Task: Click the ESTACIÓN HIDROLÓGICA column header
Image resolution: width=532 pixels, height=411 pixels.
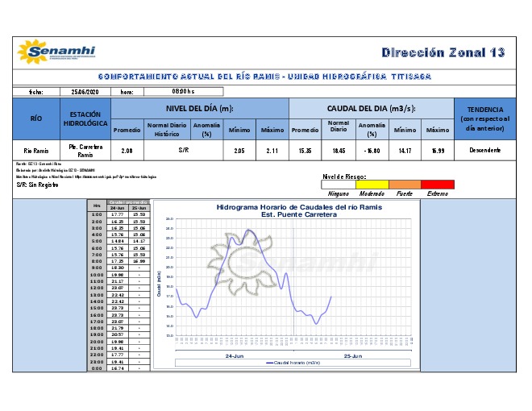Action: (85, 119)
